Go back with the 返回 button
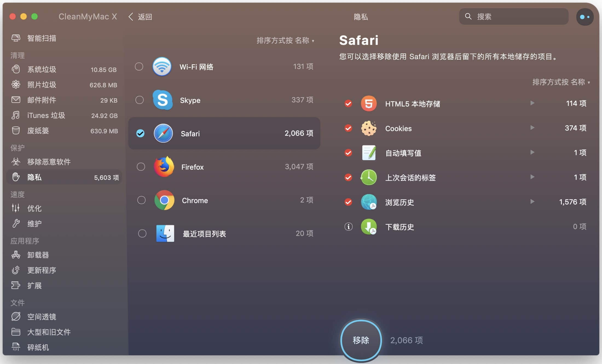The height and width of the screenshot is (364, 602). (x=140, y=17)
